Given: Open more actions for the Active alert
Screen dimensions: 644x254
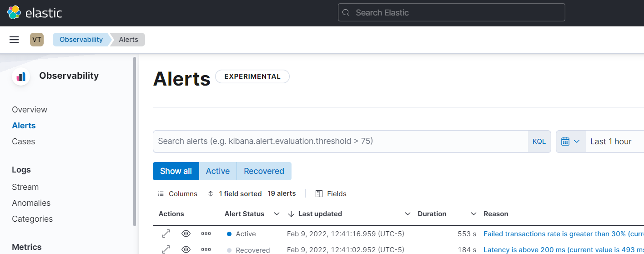Looking at the screenshot, I should click(206, 234).
